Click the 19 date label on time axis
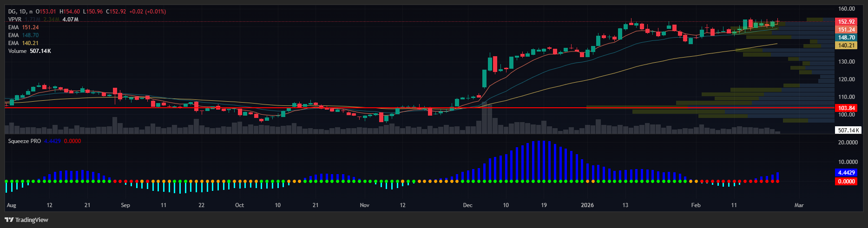This screenshot has width=868, height=228. coord(544,205)
